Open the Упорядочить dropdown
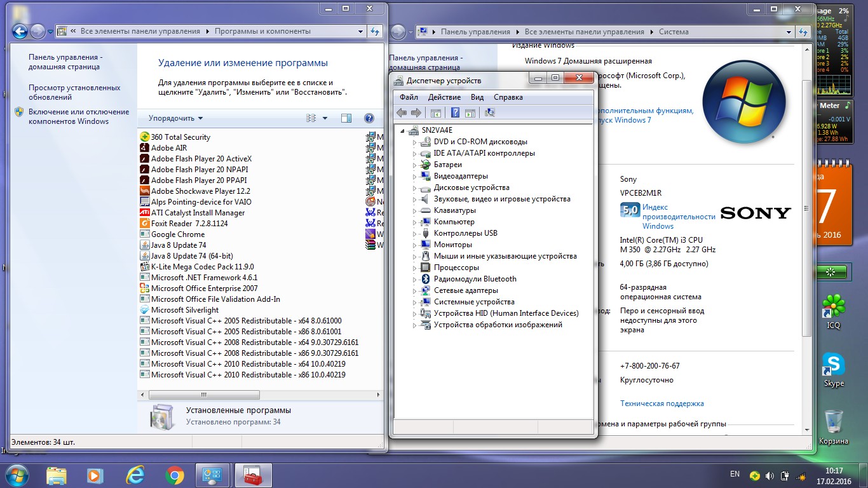Screen dimensions: 868x488 (176, 118)
